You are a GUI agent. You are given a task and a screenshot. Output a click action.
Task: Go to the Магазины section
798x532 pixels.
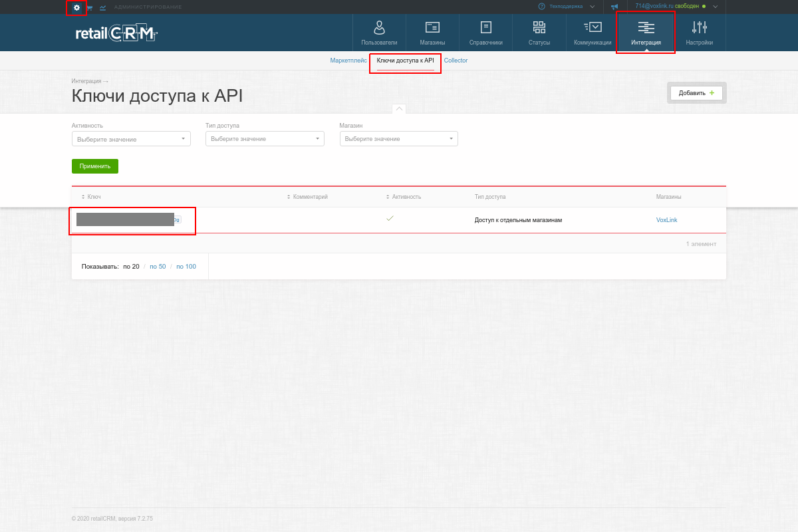click(x=432, y=33)
